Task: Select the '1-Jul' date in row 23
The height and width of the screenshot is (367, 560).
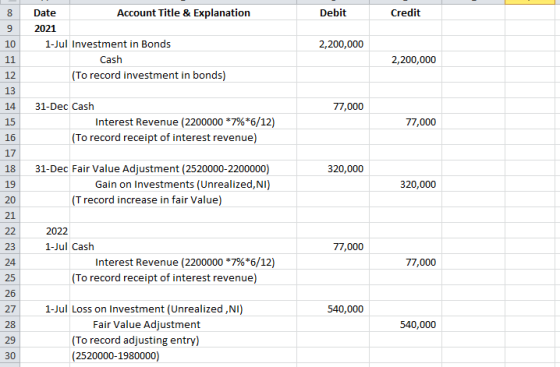Action: (45, 247)
